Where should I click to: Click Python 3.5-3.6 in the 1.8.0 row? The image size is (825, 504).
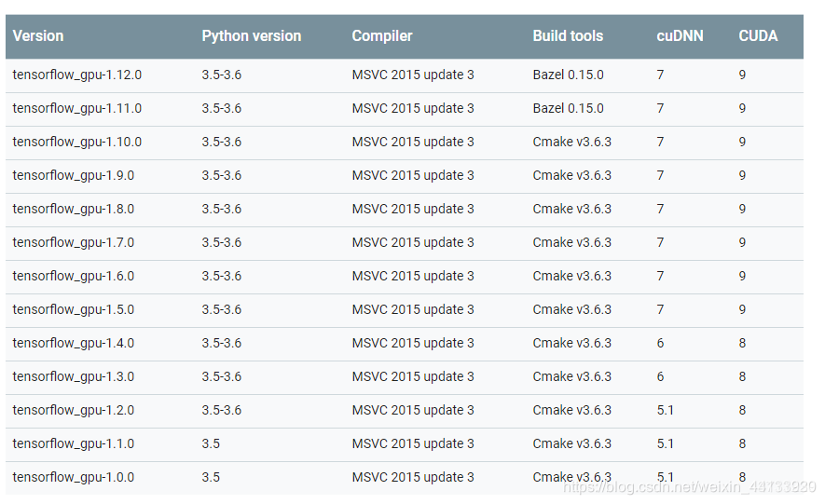(x=222, y=210)
